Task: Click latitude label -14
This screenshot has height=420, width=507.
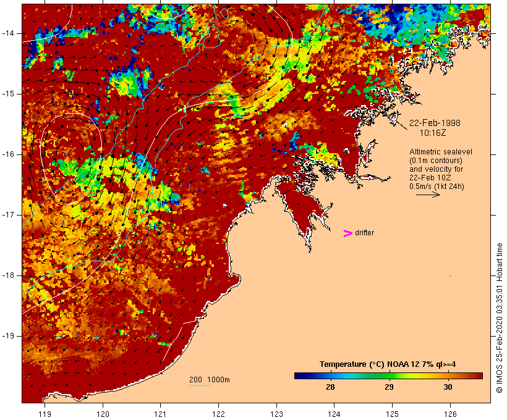Action: tap(7, 33)
